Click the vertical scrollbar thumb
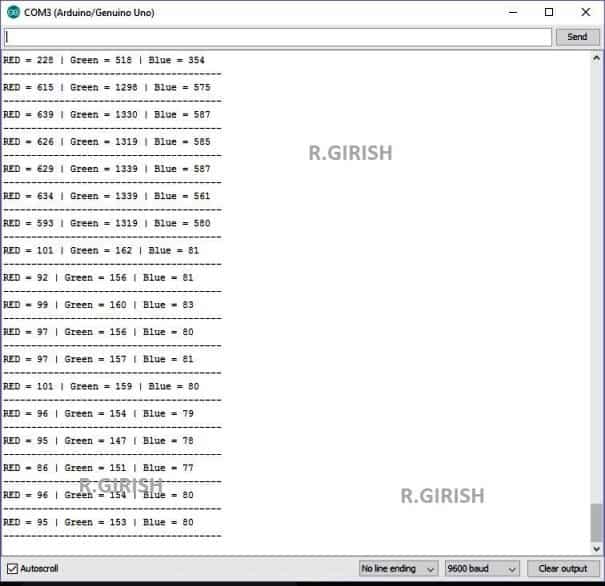 (x=596, y=523)
